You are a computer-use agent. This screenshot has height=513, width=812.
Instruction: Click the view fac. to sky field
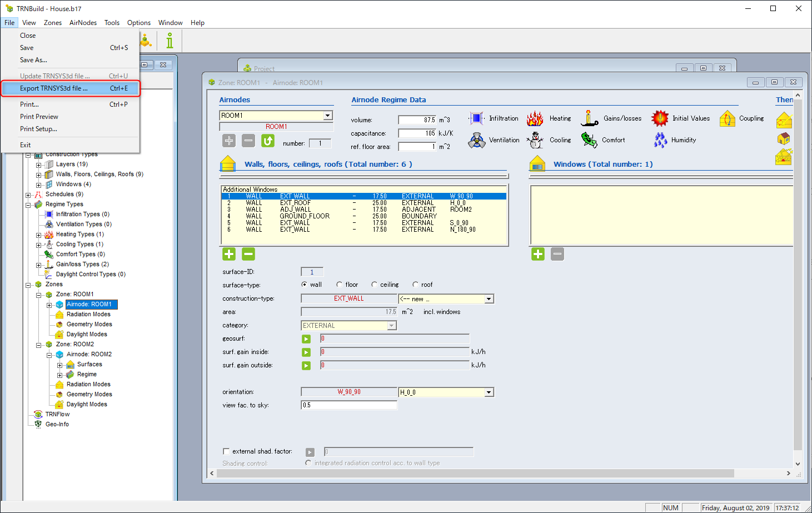(x=349, y=405)
